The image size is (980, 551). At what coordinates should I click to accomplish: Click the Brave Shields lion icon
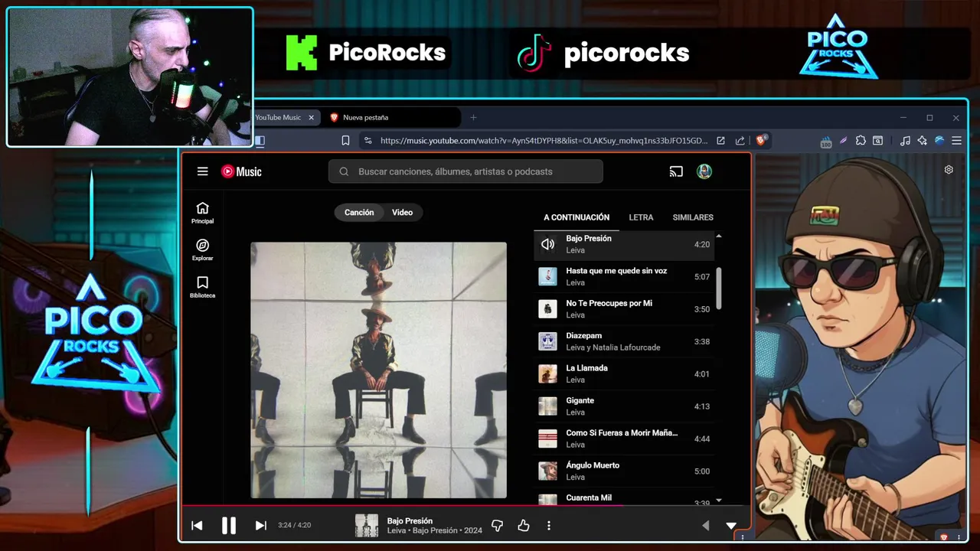click(762, 140)
